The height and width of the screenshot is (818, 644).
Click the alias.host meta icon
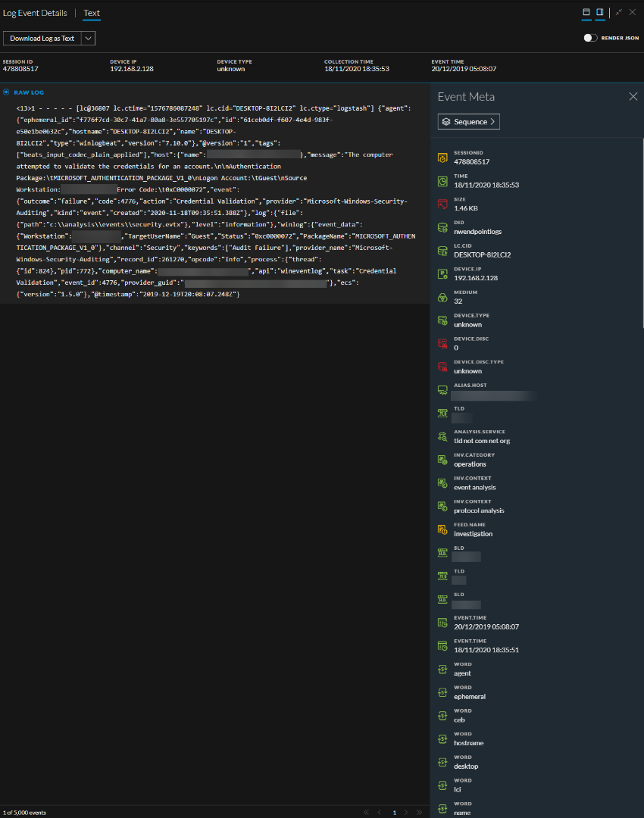click(442, 390)
